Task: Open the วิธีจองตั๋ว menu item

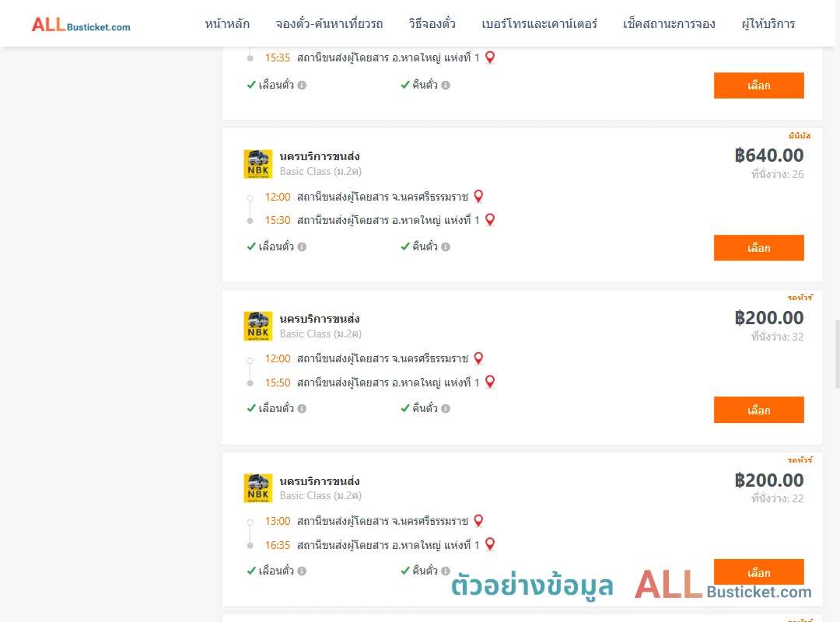Action: [x=432, y=23]
